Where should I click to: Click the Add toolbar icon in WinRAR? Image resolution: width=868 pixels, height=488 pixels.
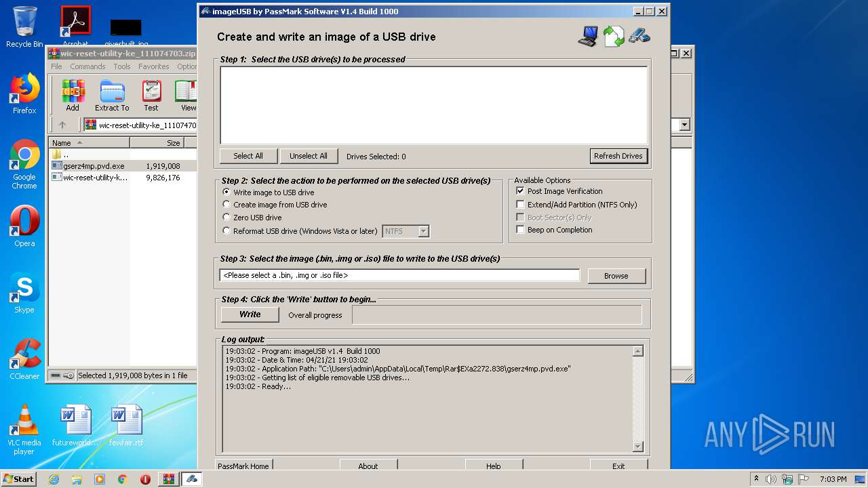coord(73,96)
